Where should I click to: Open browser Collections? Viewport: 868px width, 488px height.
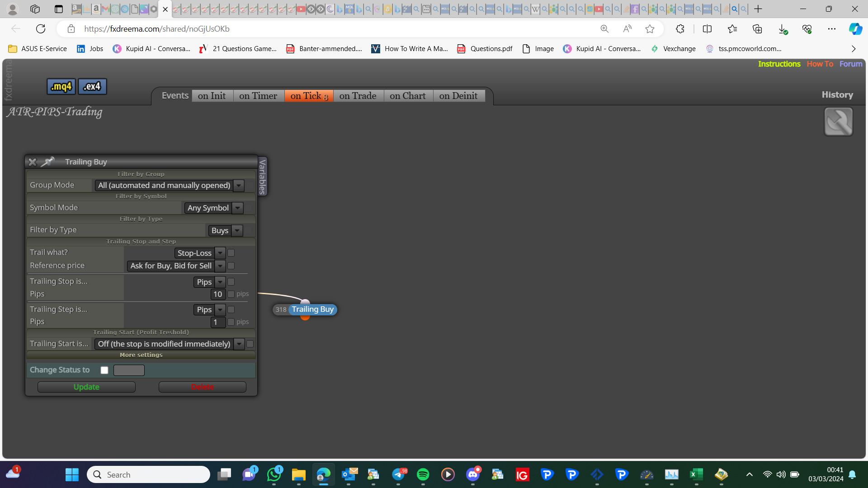757,29
